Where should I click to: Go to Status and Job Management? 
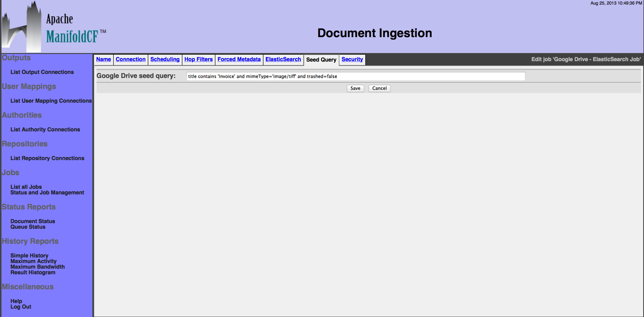coord(47,193)
